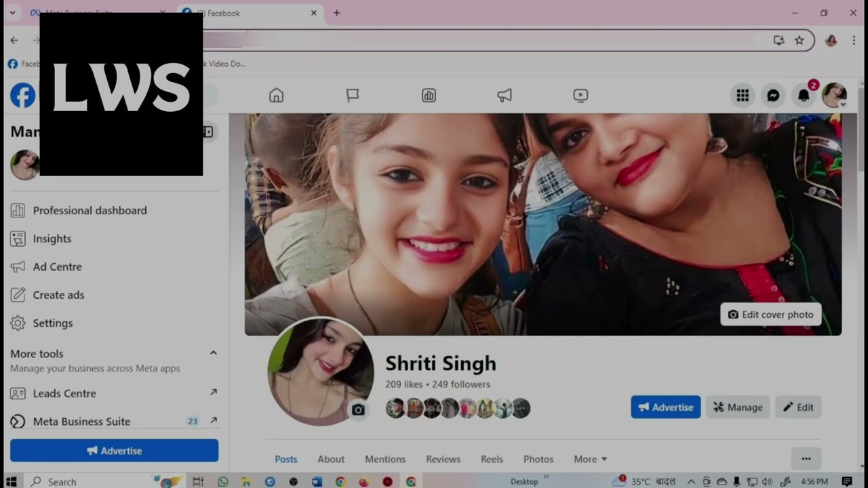Select the Mentions tab
Viewport: 868px width, 488px height.
[x=385, y=459]
